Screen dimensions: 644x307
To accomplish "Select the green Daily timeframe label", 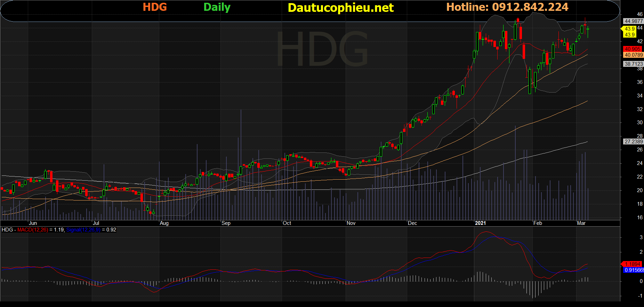I will (217, 7).
